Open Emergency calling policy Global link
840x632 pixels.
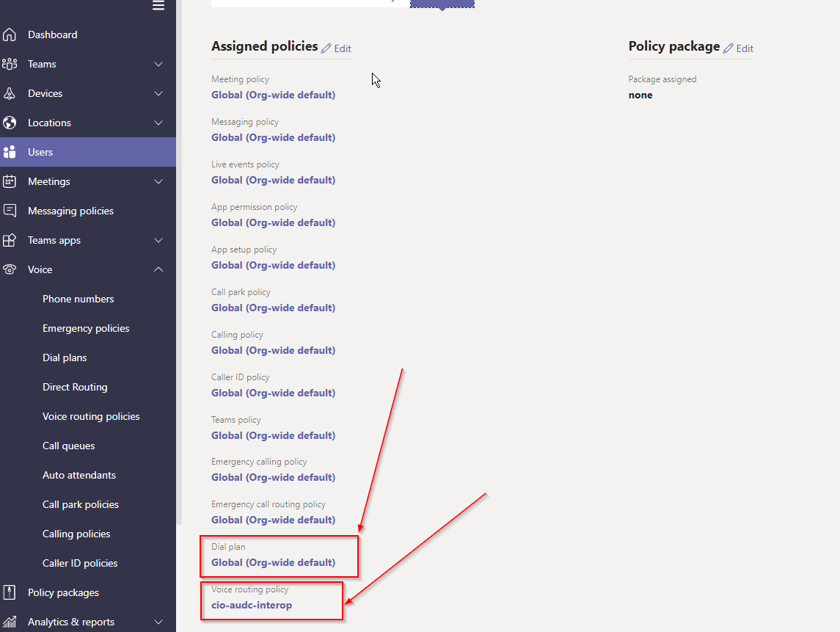point(273,477)
